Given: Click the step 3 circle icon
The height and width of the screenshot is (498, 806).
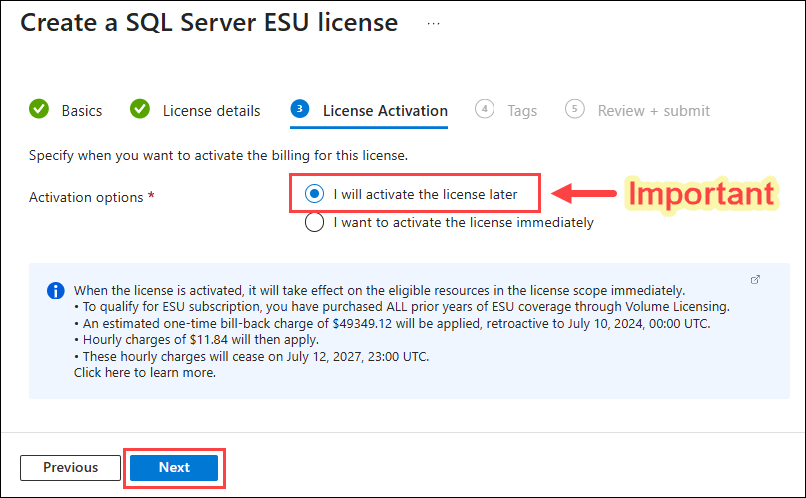Looking at the screenshot, I should point(300,109).
